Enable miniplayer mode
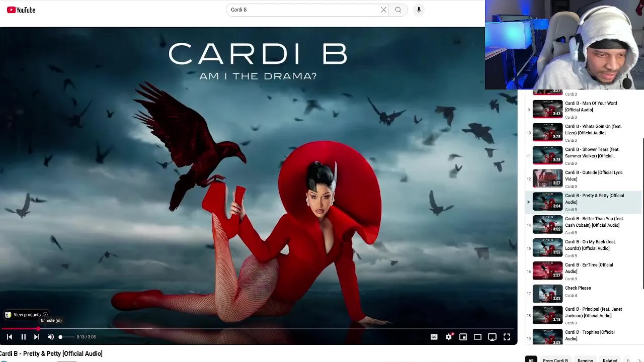Viewport: 644px width, 362px height. (463, 337)
